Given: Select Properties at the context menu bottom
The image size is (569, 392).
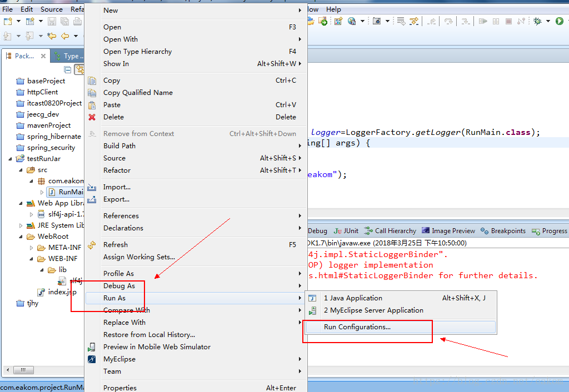Looking at the screenshot, I should click(196, 388).
